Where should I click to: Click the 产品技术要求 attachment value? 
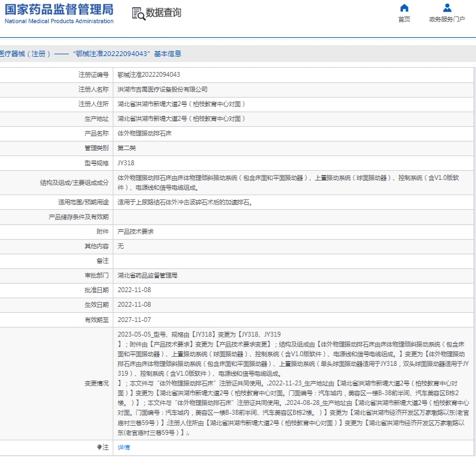pyautogui.click(x=135, y=232)
